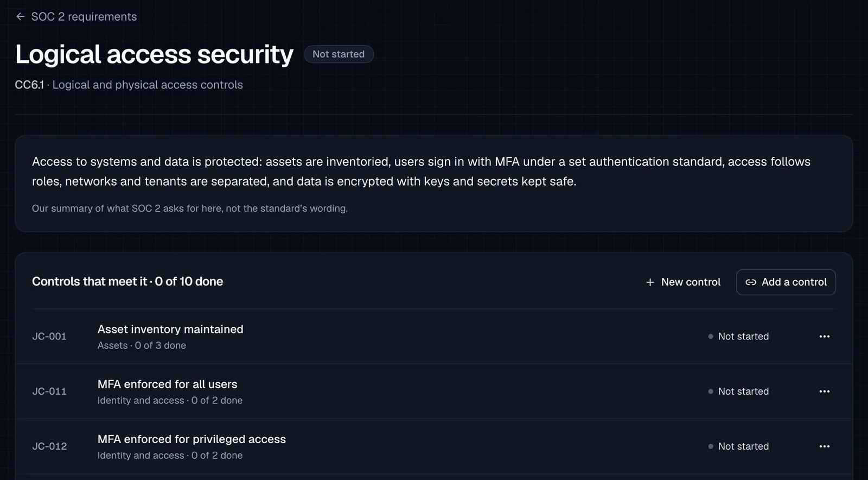Image resolution: width=868 pixels, height=480 pixels.
Task: Click the Not started status of JC-011
Action: coord(738,391)
